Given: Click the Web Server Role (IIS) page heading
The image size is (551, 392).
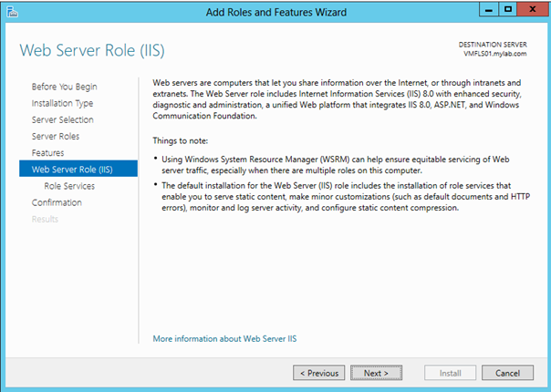Looking at the screenshot, I should [x=92, y=50].
